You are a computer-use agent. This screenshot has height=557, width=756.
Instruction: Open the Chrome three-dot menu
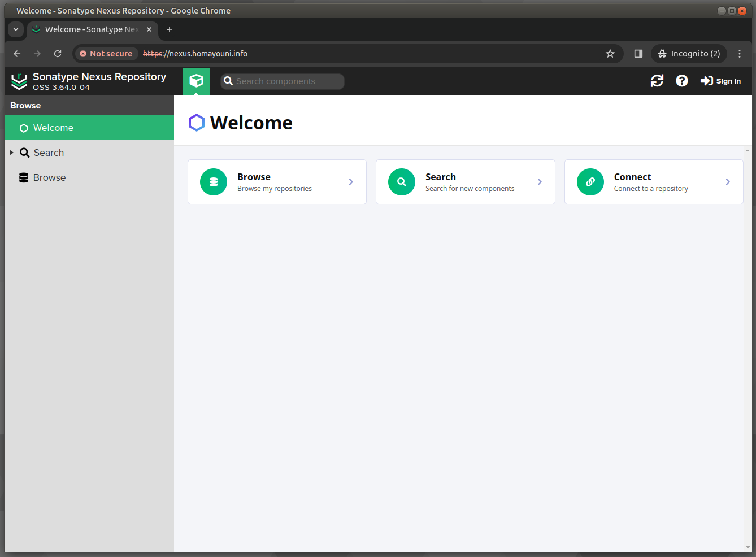coord(740,54)
